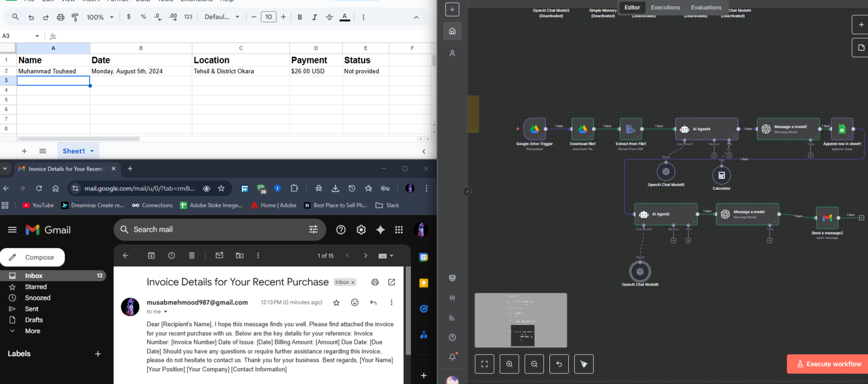Click the Google Drive Trigger node
This screenshot has width=868, height=384.
point(534,129)
